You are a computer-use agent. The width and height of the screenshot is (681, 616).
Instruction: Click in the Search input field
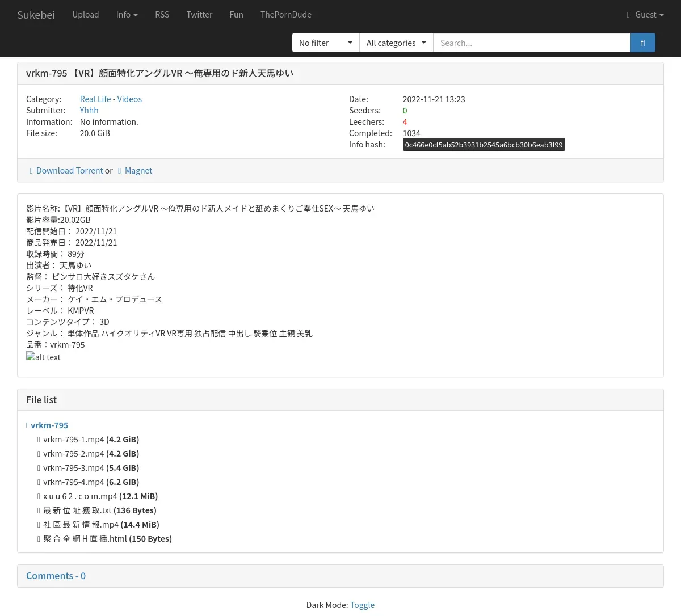pos(531,43)
